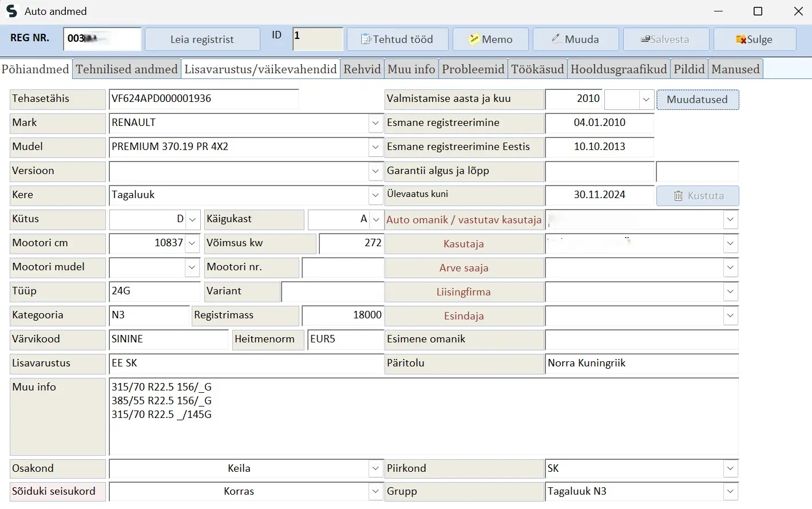Expand the Mootori mudel dropdown arrow

(x=192, y=267)
